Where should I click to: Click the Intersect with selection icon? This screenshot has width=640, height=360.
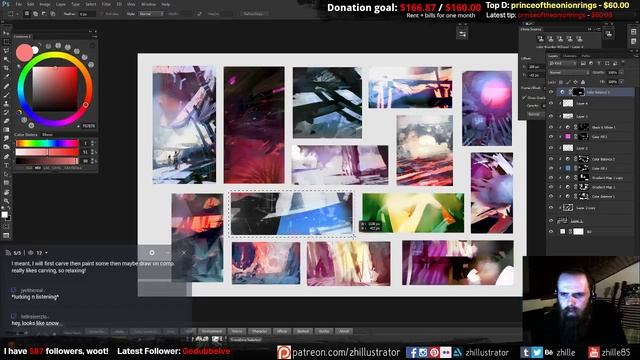click(53, 14)
